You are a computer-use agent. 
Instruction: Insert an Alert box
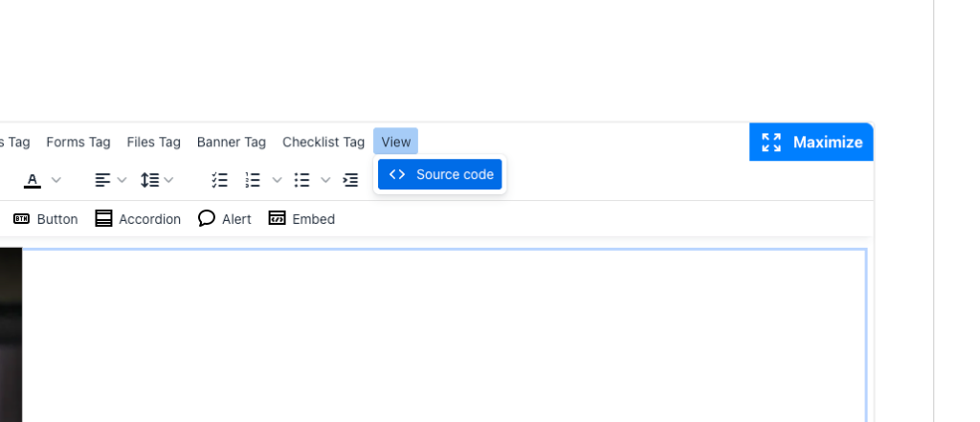225,219
